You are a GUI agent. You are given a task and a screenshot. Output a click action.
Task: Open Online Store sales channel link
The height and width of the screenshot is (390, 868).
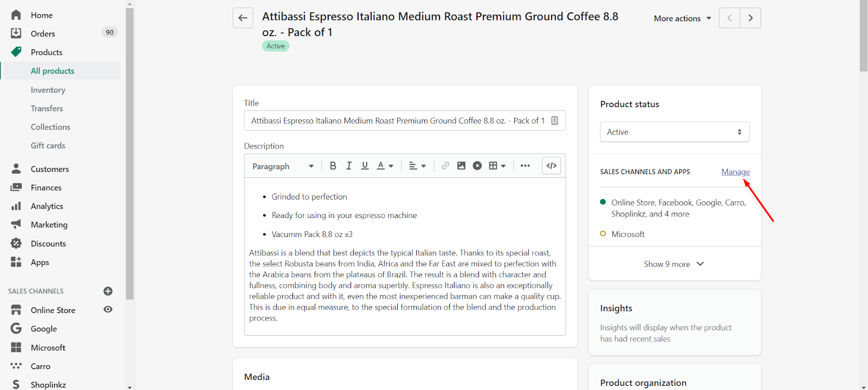point(53,310)
